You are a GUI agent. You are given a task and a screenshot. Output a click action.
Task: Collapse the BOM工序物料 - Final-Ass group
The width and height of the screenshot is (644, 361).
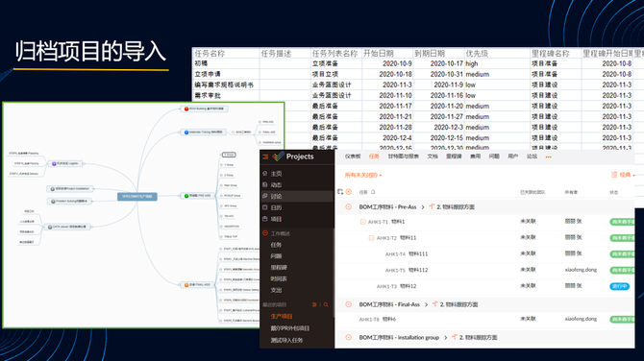pos(348,304)
